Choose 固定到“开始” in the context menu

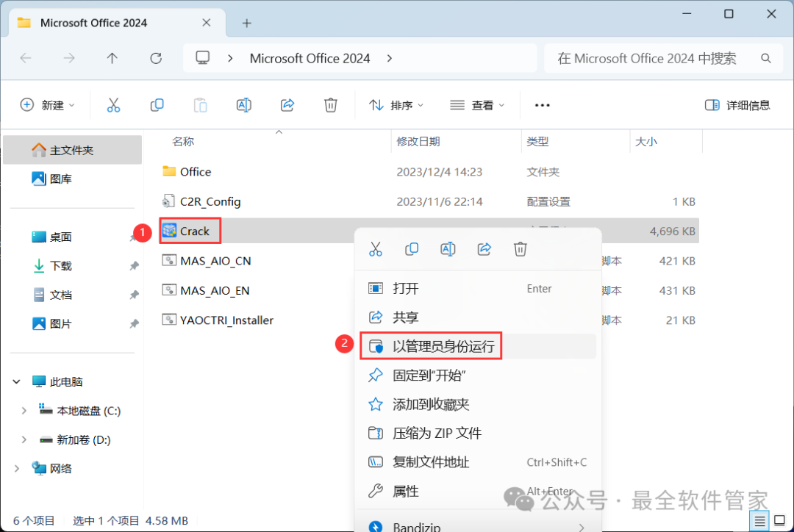(x=478, y=375)
